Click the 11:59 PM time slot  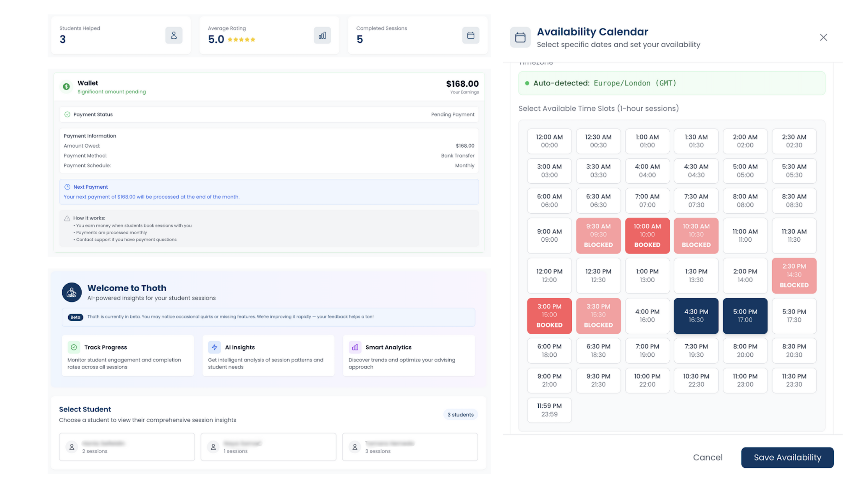[x=549, y=410]
